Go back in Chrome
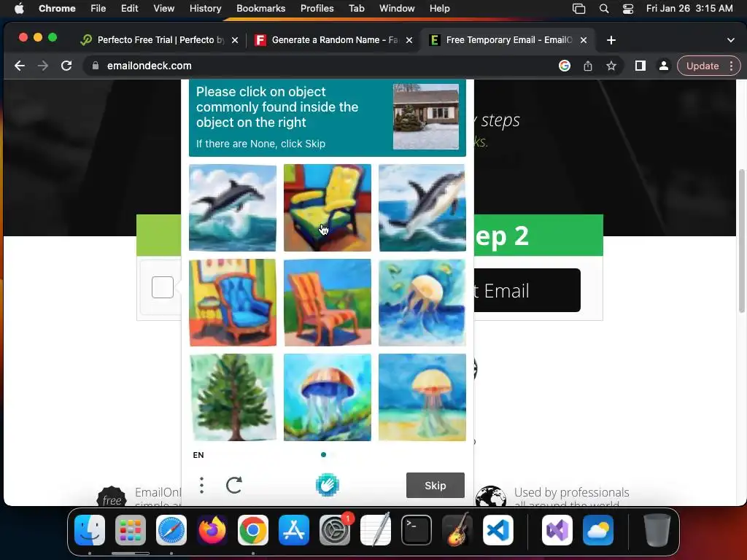Image resolution: width=747 pixels, height=560 pixels. (20, 66)
